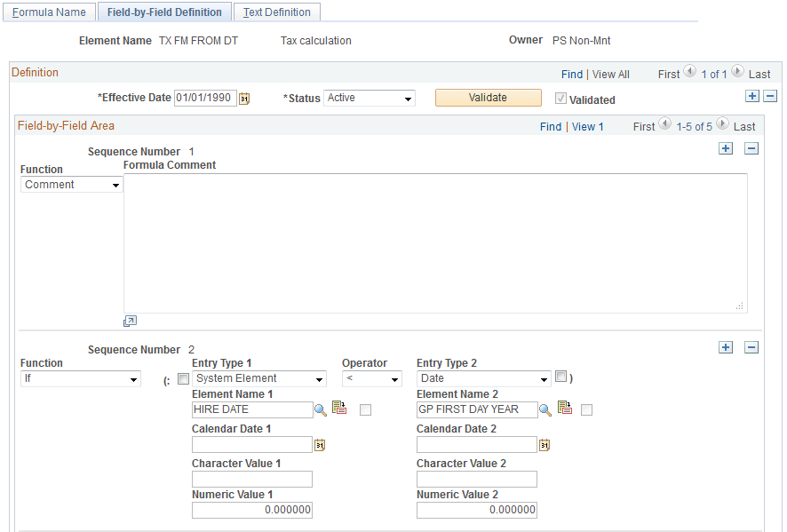787x532 pixels.
Task: Open the Function dropdown set to Comment
Action: [71, 185]
